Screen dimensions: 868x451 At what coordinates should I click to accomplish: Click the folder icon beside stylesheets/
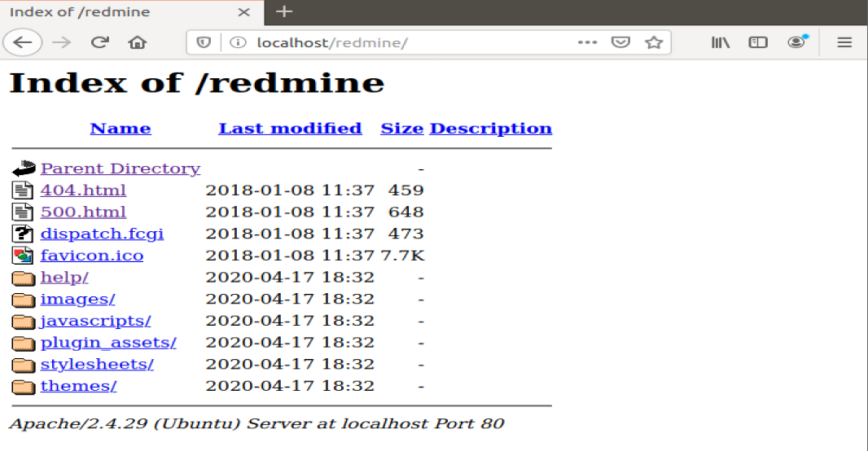coord(24,366)
